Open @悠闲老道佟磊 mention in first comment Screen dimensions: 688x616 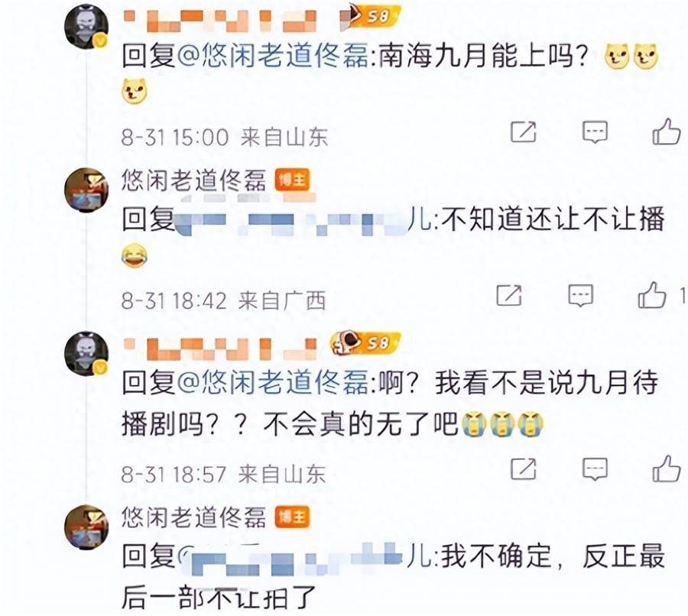click(x=273, y=56)
